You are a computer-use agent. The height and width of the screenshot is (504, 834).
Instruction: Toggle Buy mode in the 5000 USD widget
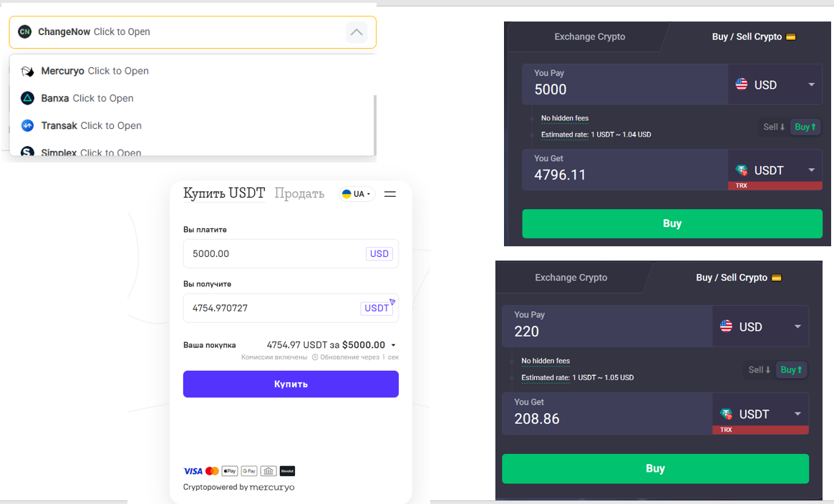[805, 127]
